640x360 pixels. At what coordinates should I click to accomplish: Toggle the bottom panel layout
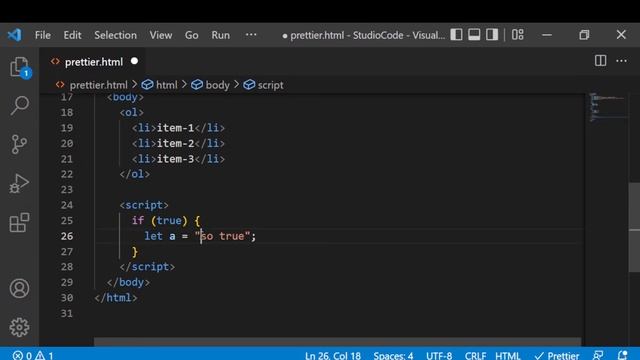(474, 35)
